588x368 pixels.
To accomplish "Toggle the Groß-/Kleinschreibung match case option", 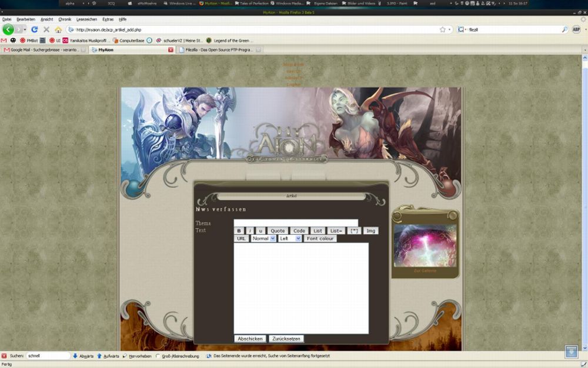I will (159, 356).
